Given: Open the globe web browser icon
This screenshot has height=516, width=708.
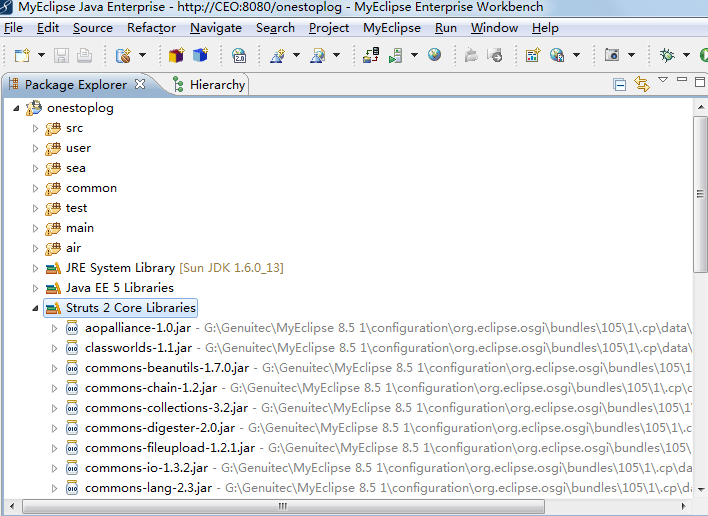Looking at the screenshot, I should [x=434, y=55].
